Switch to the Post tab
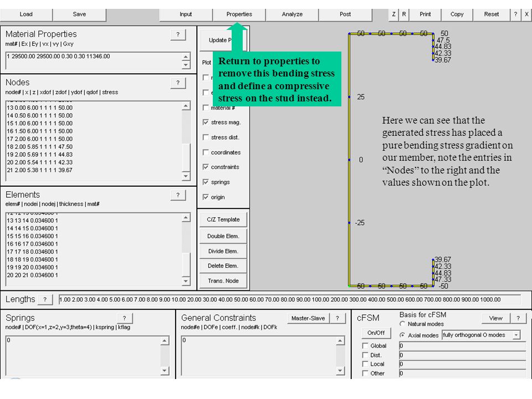Viewport: 532px width, 399px height. pos(345,14)
